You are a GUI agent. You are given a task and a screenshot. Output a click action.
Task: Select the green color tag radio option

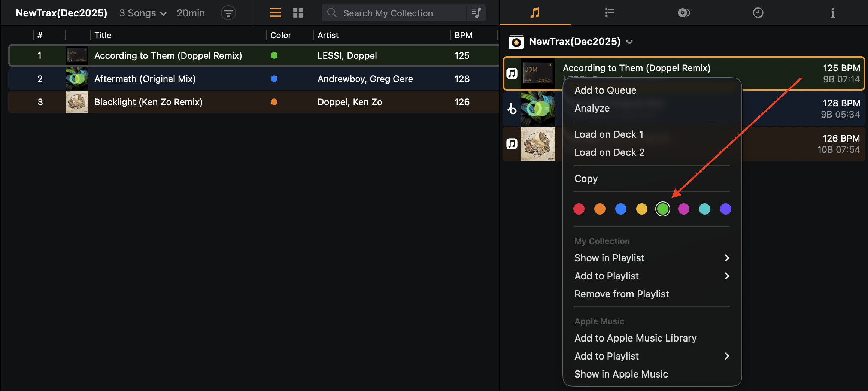(662, 209)
